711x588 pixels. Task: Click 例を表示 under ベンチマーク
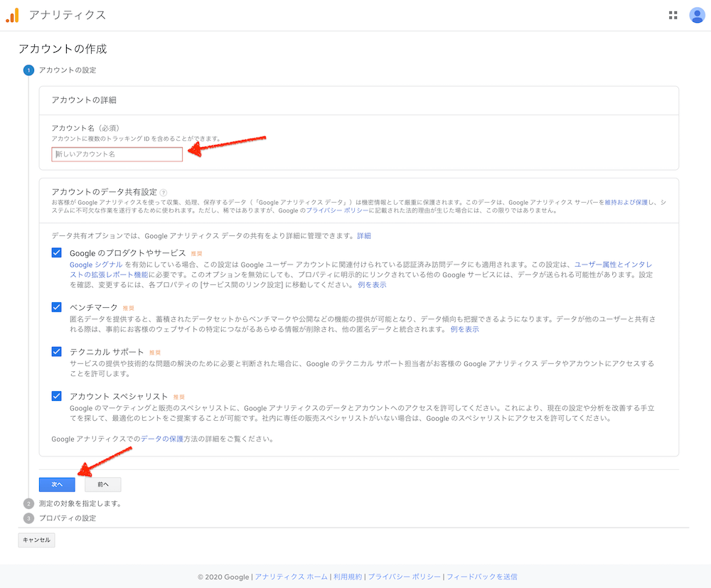(465, 329)
